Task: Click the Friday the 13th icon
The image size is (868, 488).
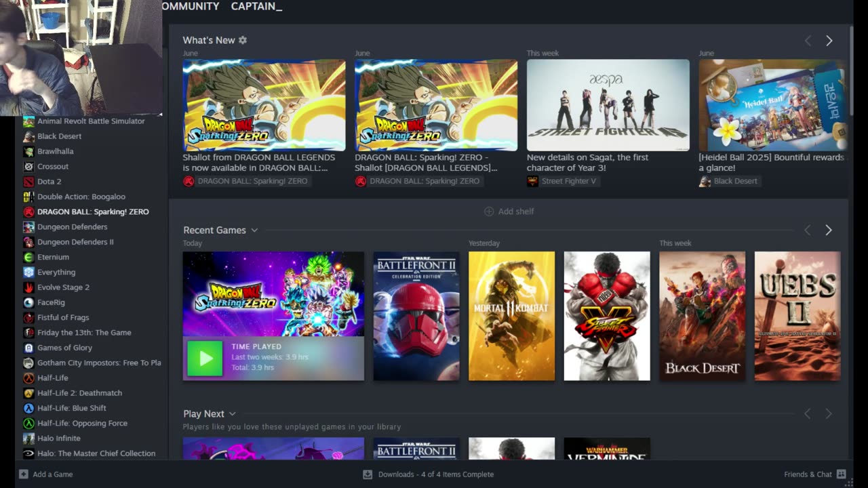Action: [x=28, y=333]
